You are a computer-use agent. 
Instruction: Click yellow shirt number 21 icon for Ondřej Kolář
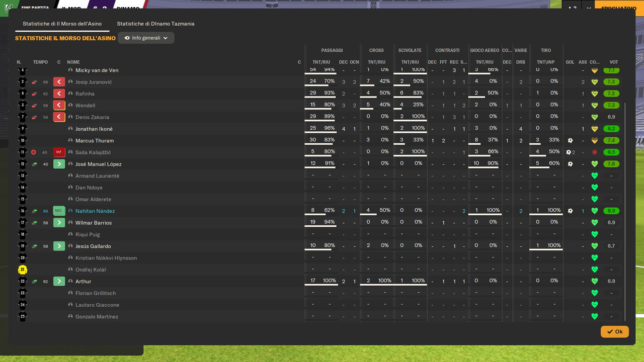[x=22, y=269]
